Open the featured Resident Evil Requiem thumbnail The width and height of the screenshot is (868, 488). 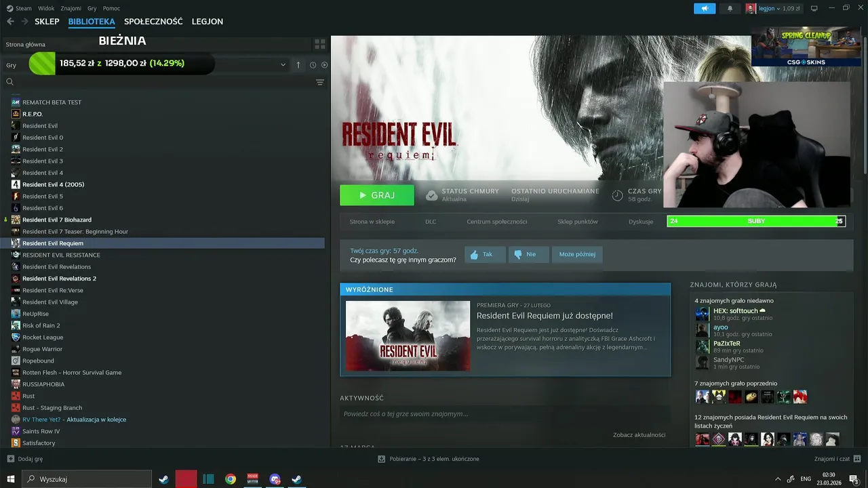click(408, 335)
